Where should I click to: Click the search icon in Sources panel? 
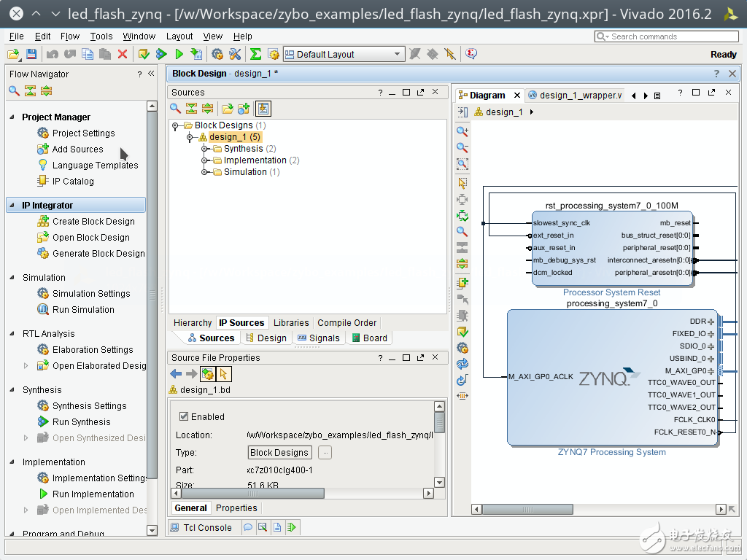pyautogui.click(x=176, y=109)
